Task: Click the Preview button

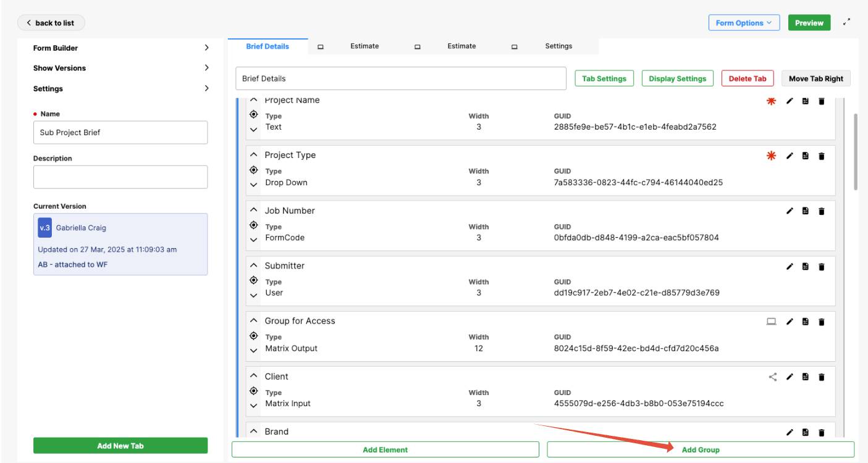Action: [x=809, y=23]
